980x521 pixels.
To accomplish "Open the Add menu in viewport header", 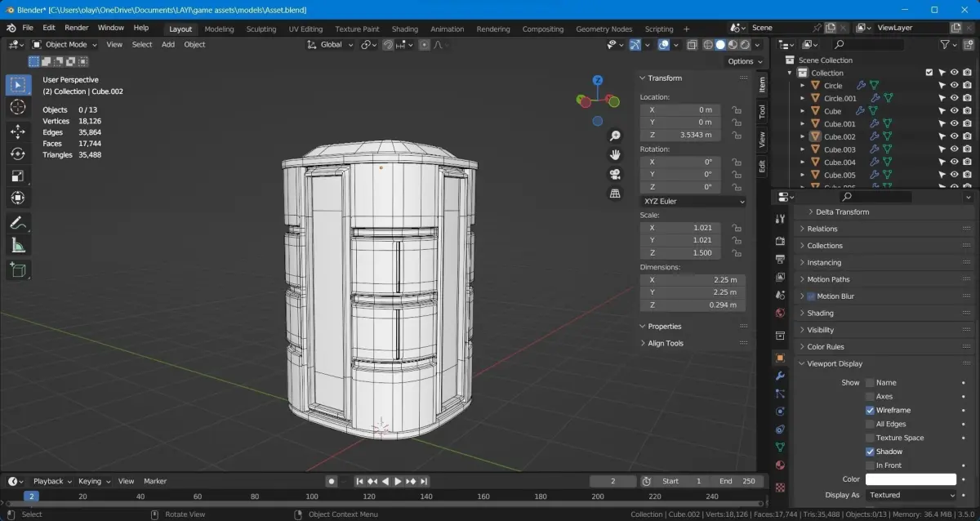I will pos(168,44).
